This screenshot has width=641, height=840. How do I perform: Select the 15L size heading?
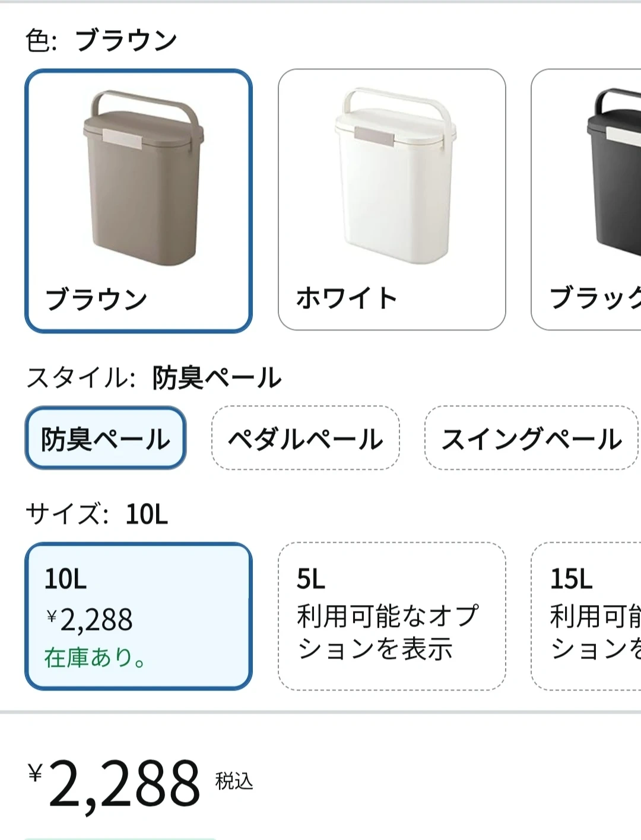tap(571, 578)
